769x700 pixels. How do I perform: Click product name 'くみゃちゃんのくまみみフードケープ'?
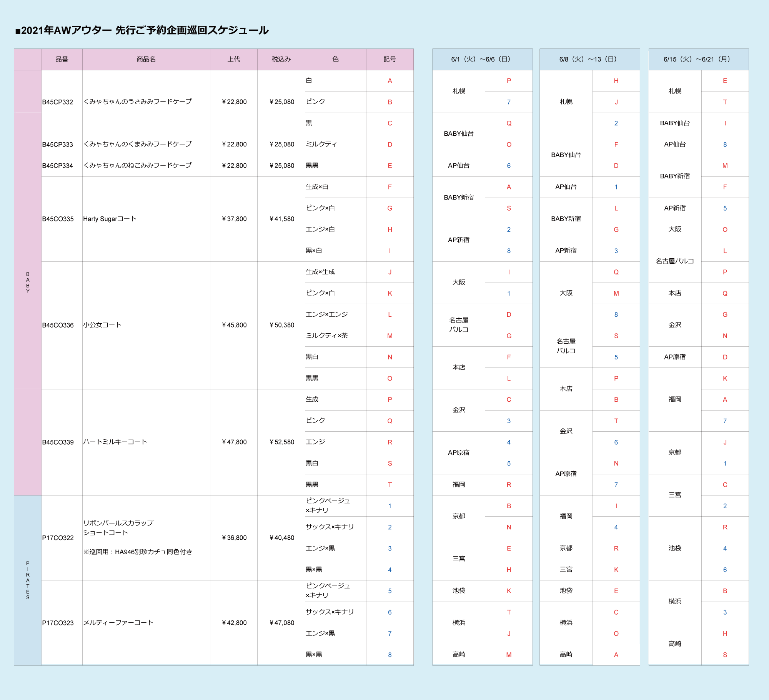137,144
